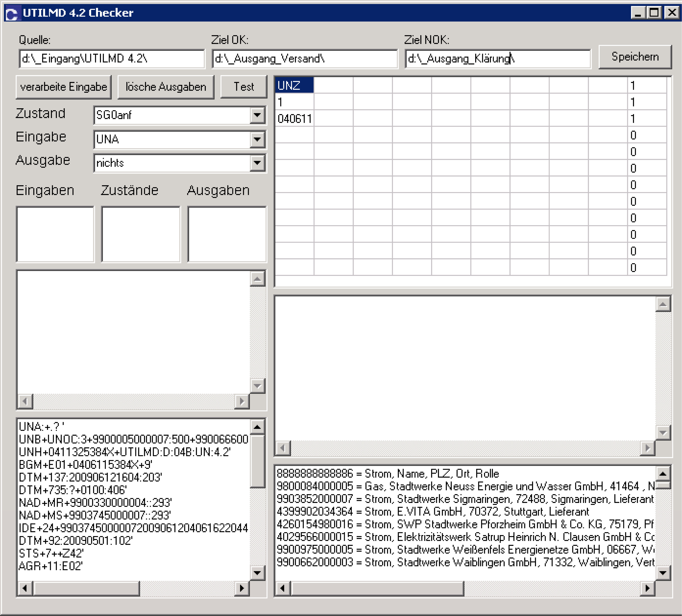682x616 pixels.
Task: Click up arrow of Stadtwerke list vertical scrollbar
Action: coord(663,474)
